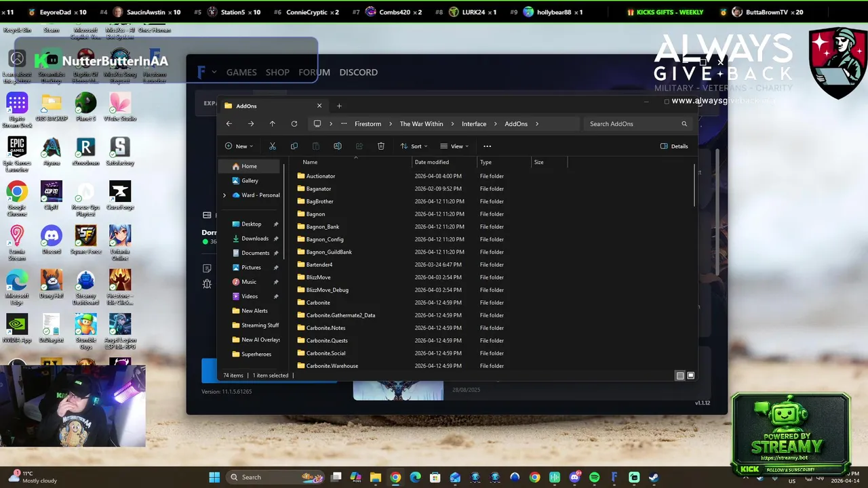868x488 pixels.
Task: Click the file list vertical scrollbar
Action: coord(695,186)
